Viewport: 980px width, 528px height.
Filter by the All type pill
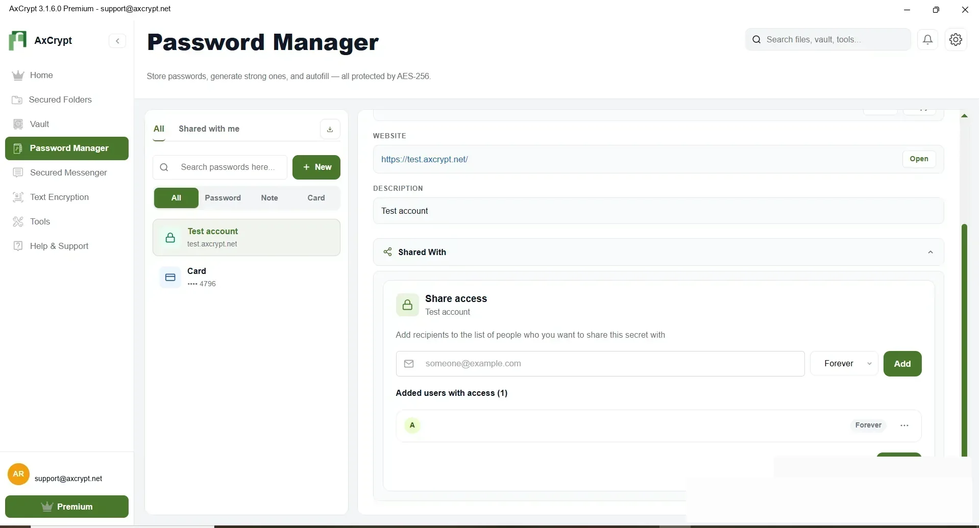[176, 198]
